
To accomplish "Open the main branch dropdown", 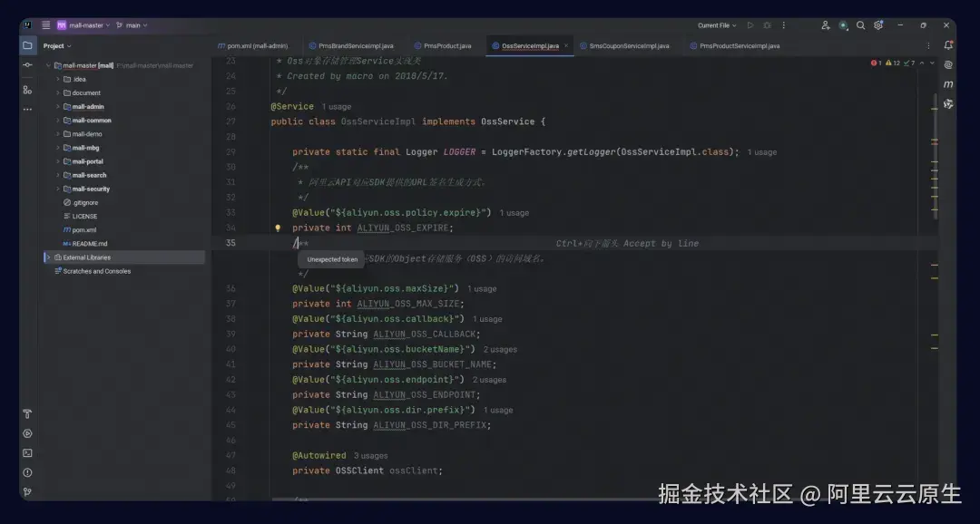I will (x=133, y=24).
